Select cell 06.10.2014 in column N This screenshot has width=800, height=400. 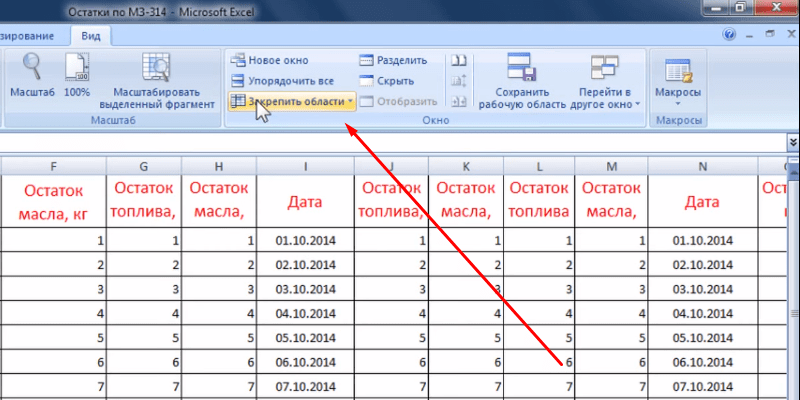[x=703, y=362]
